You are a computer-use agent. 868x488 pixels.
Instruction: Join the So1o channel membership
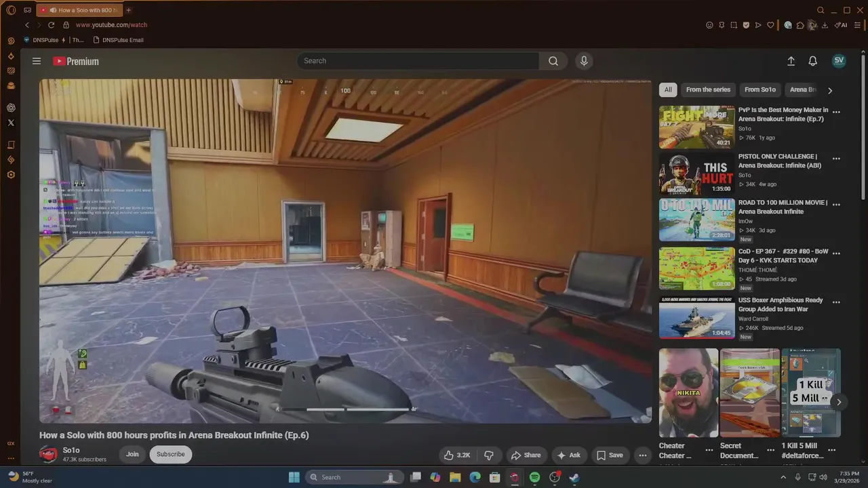[132, 454]
